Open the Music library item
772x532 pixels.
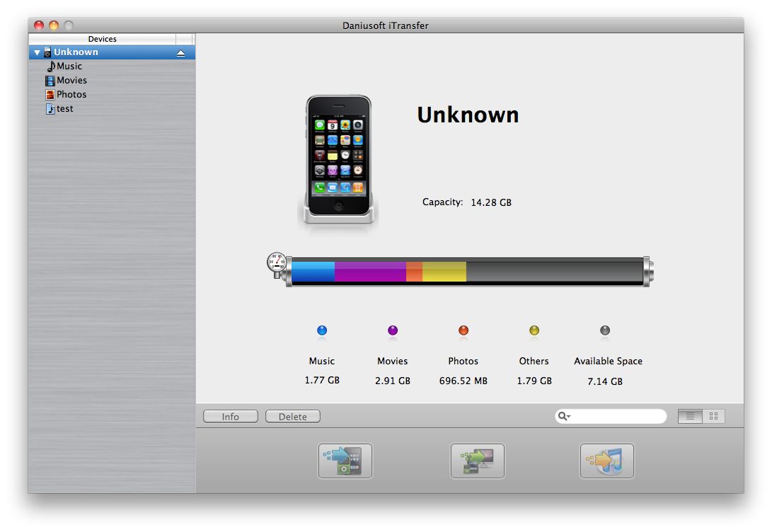tap(69, 66)
